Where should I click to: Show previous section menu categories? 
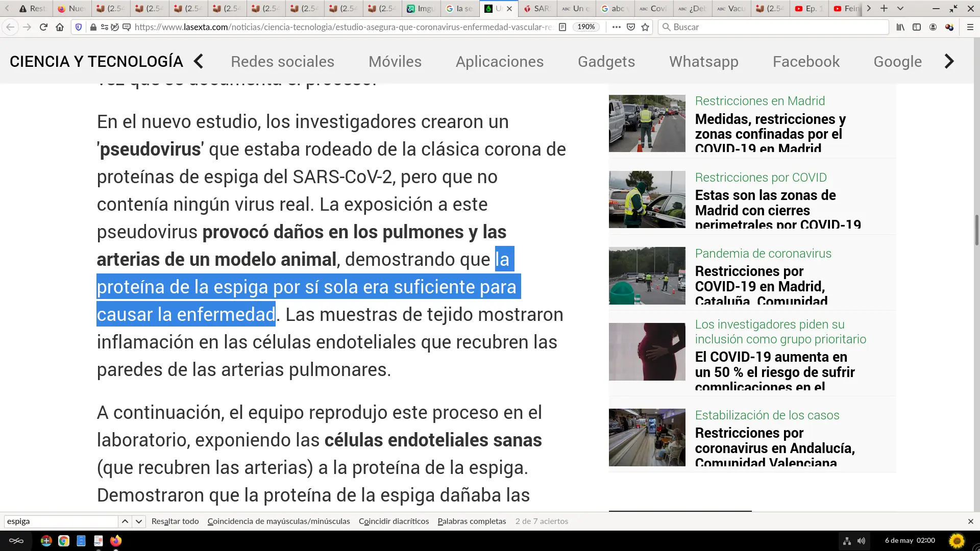[199, 61]
